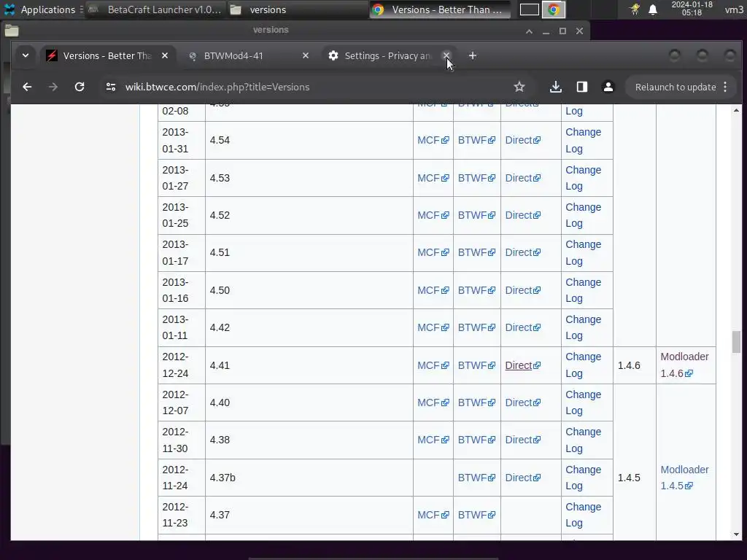This screenshot has width=747, height=560.
Task: Reload the Versions wiki page
Action: pyautogui.click(x=80, y=87)
